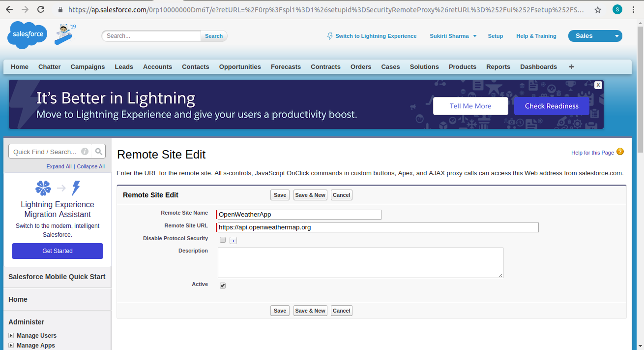
Task: Switch to the Opportunities tab
Action: point(240,66)
